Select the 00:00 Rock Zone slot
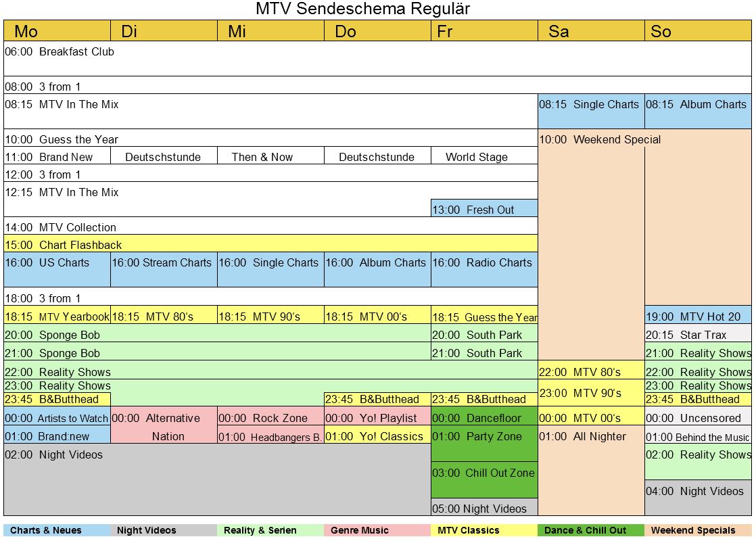Image resolution: width=756 pixels, height=539 pixels. 271,416
